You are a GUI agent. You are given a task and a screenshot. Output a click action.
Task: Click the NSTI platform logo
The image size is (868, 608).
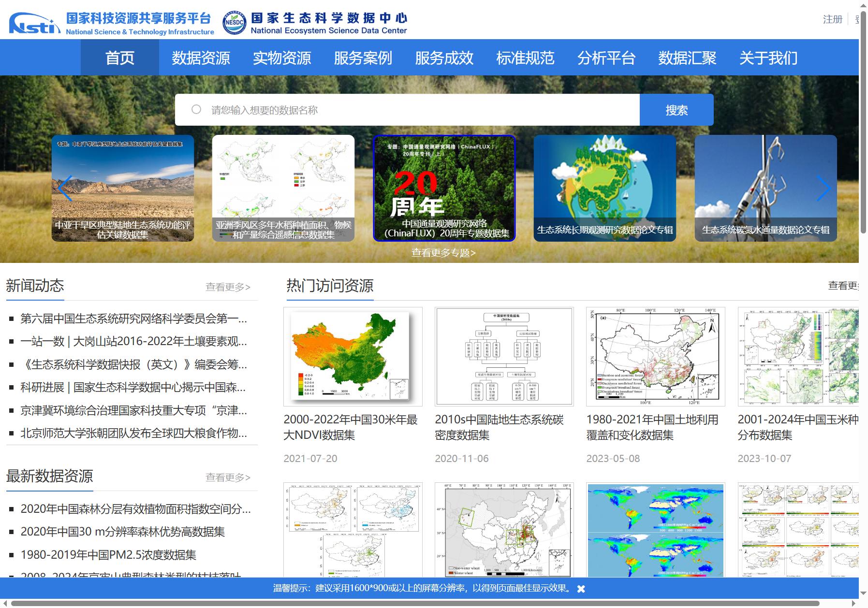112,23
